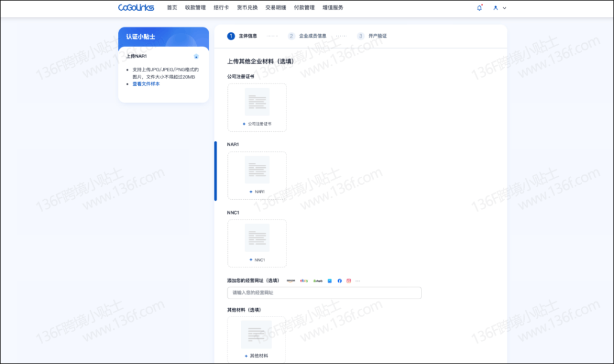Screen dimensions: 614x364
Task: Upload file in NNC1 box
Action: (257, 243)
